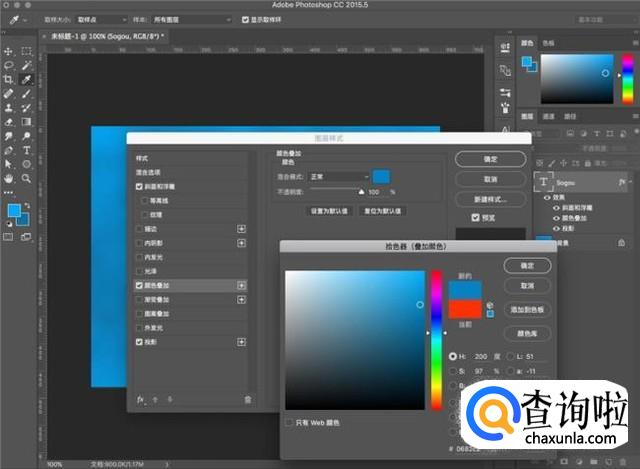
Task: Select the Move tool
Action: (8, 51)
